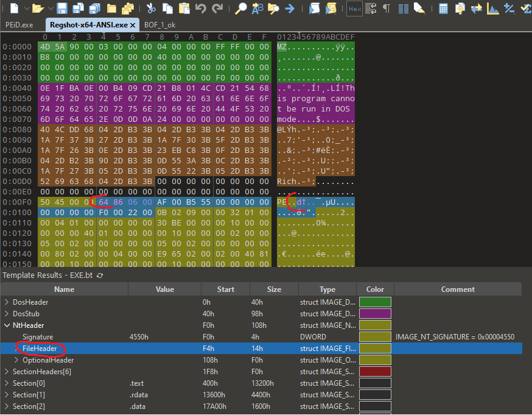Viewport: 532px width, 415px height.
Task: Click the Find in Files icon
Action: pos(273,8)
